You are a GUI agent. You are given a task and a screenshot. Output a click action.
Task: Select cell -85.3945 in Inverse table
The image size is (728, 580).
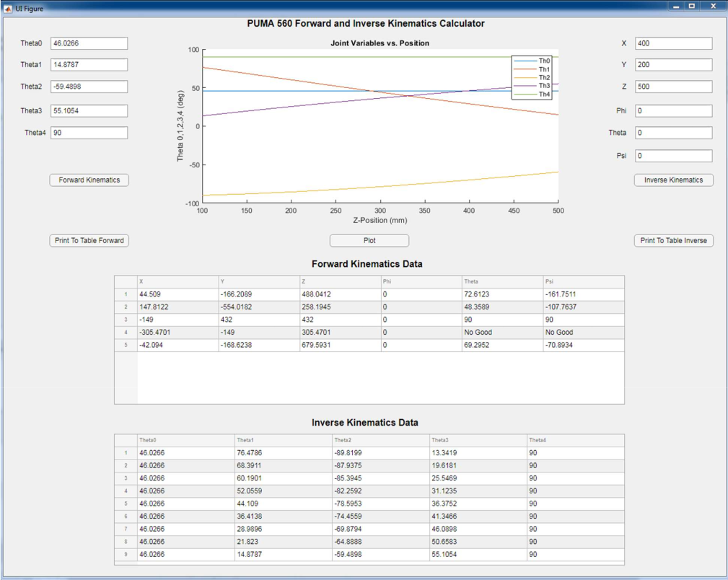coord(381,478)
